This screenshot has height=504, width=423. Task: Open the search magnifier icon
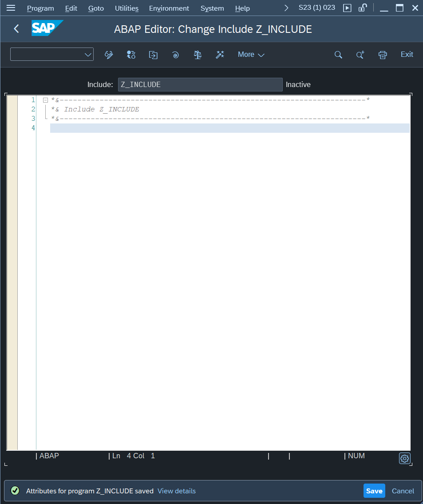pyautogui.click(x=338, y=54)
